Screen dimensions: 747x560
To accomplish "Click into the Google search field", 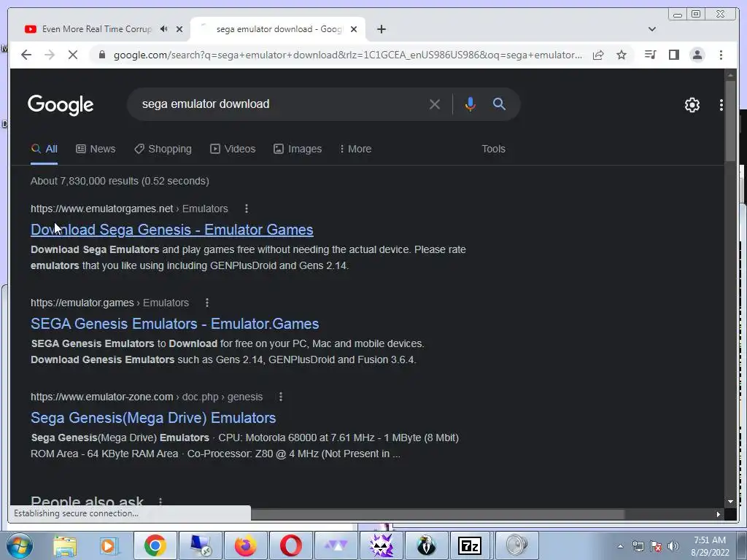I will coord(281,104).
